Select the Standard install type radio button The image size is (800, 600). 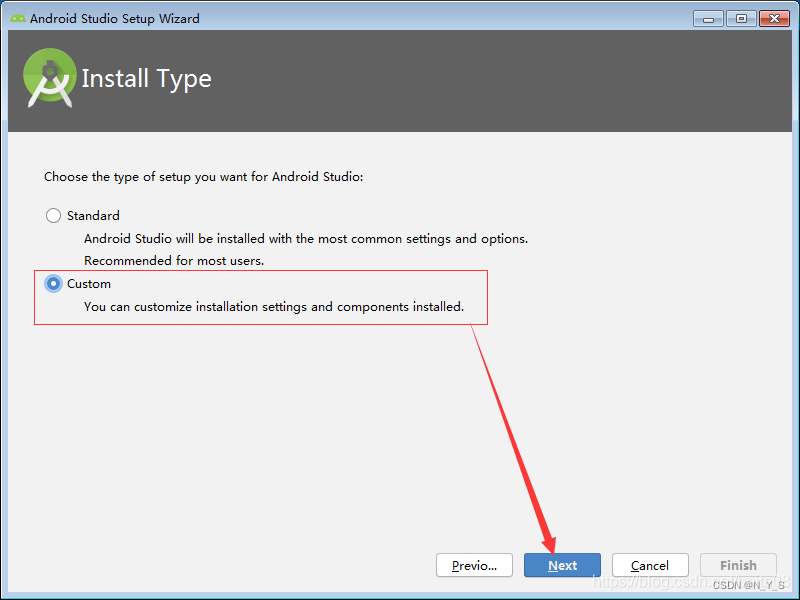(54, 215)
